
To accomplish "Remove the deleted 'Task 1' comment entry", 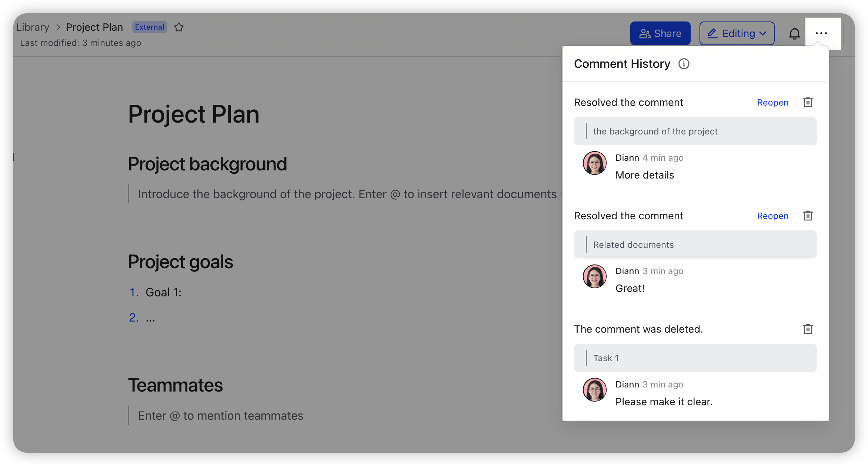I will click(x=808, y=329).
